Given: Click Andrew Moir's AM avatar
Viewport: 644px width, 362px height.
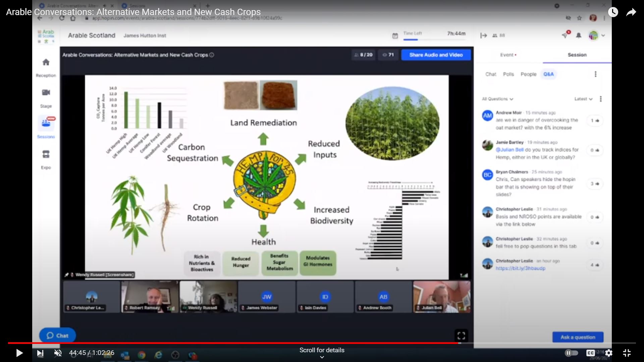Looking at the screenshot, I should [x=487, y=116].
